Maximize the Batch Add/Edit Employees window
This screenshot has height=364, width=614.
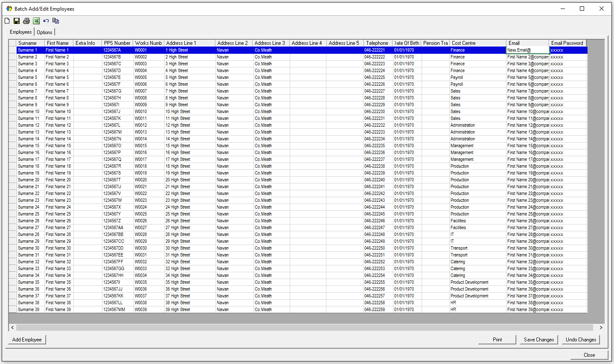[582, 9]
